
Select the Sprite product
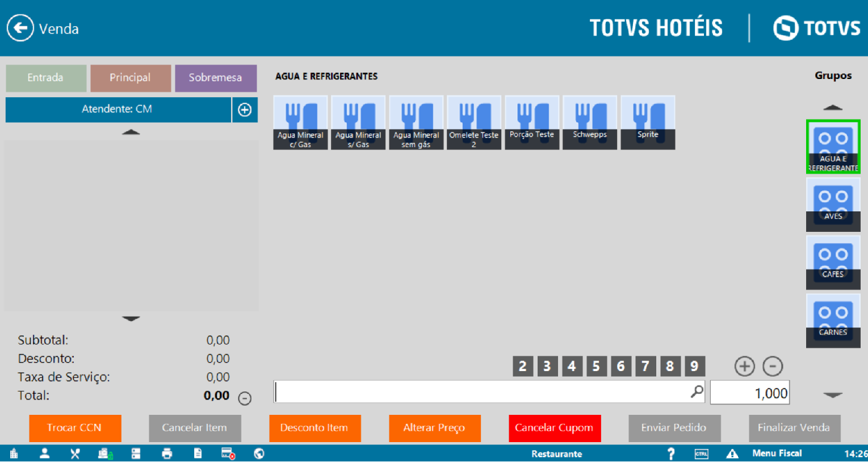click(648, 123)
